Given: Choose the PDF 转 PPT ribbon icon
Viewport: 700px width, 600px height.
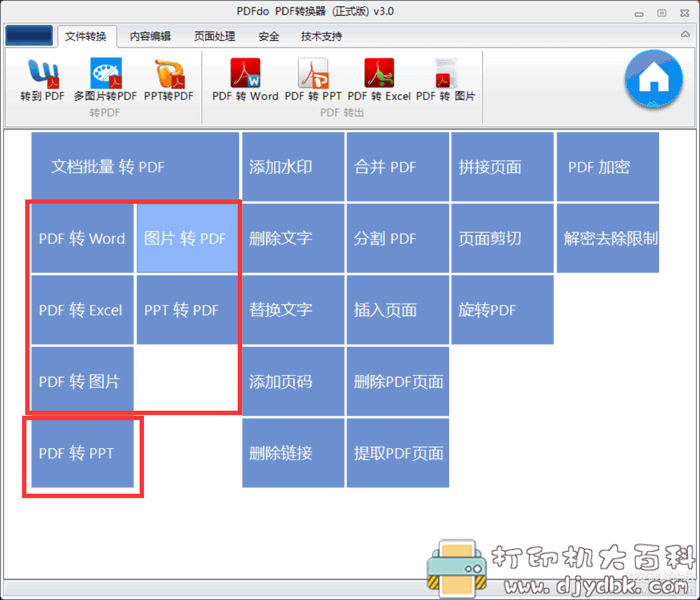Looking at the screenshot, I should [313, 79].
